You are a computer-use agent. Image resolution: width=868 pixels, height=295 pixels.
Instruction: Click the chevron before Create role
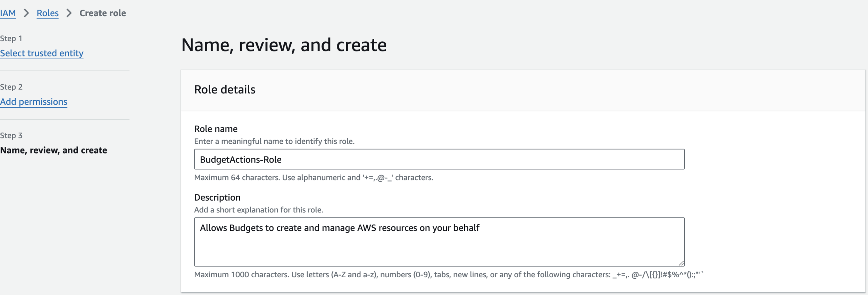69,13
